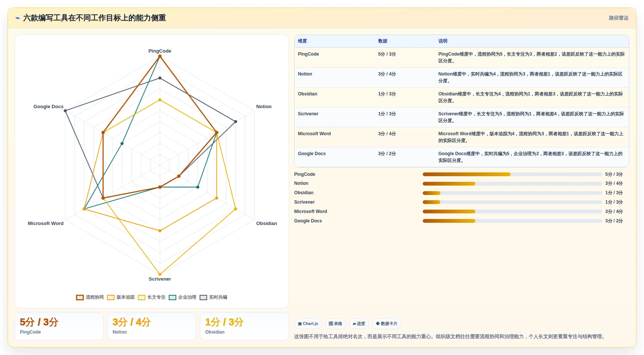This screenshot has width=644, height=355.
Task: Click the Google Docs progress bar
Action: [512, 221]
